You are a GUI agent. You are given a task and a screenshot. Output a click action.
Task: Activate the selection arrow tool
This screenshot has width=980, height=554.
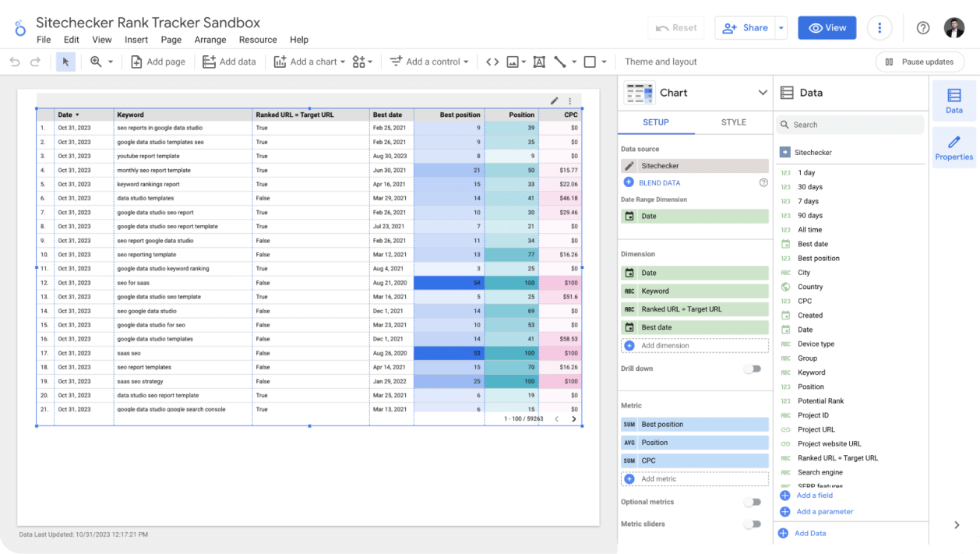tap(65, 62)
